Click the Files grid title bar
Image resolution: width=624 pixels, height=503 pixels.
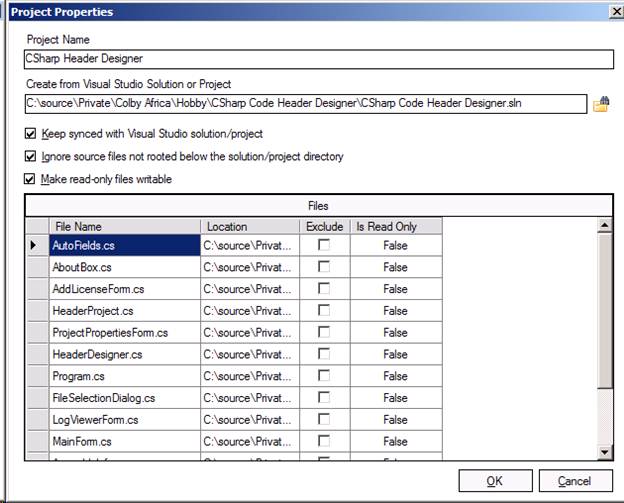pyautogui.click(x=319, y=206)
